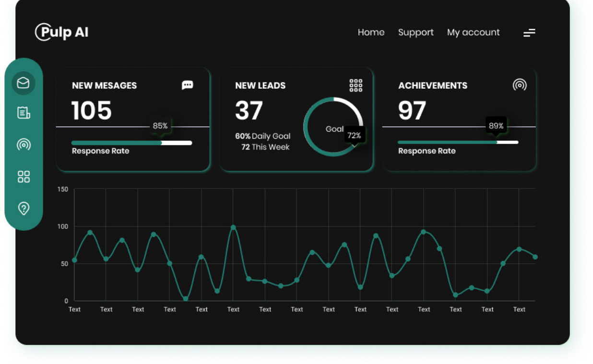593x364 pixels.
Task: Click the 72 This Week label
Action: coord(264,147)
